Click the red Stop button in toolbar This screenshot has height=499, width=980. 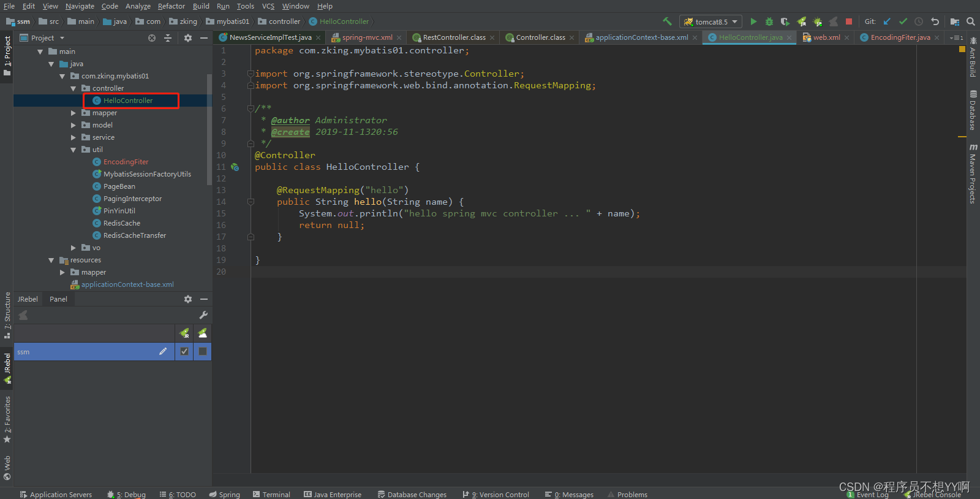click(x=849, y=21)
